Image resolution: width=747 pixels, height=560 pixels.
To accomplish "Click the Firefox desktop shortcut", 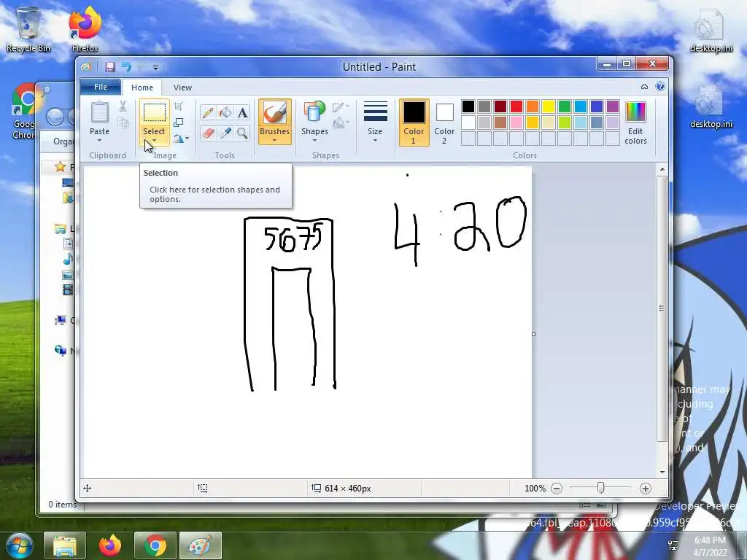I will point(85,29).
